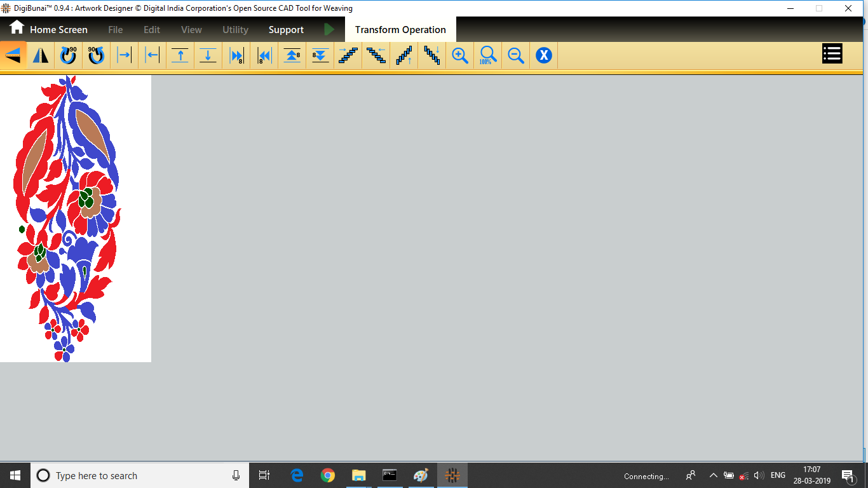The image size is (868, 488).
Task: Click the move left arrow icon
Action: (x=153, y=55)
